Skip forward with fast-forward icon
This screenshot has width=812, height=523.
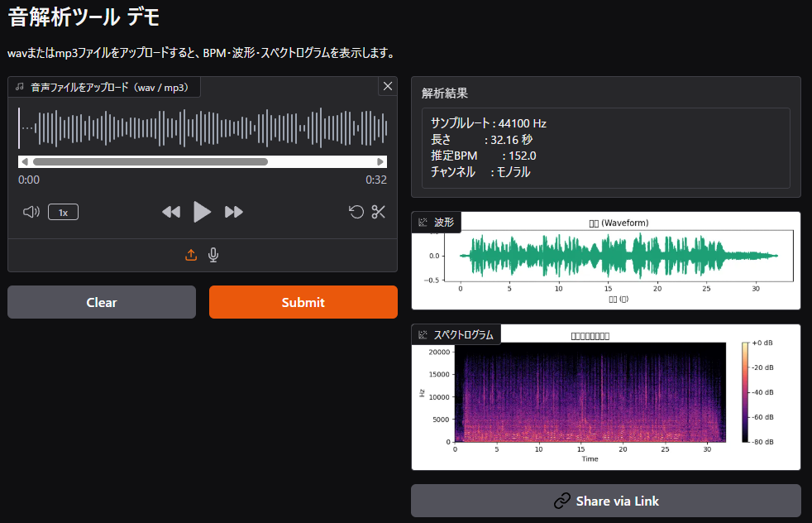(234, 212)
